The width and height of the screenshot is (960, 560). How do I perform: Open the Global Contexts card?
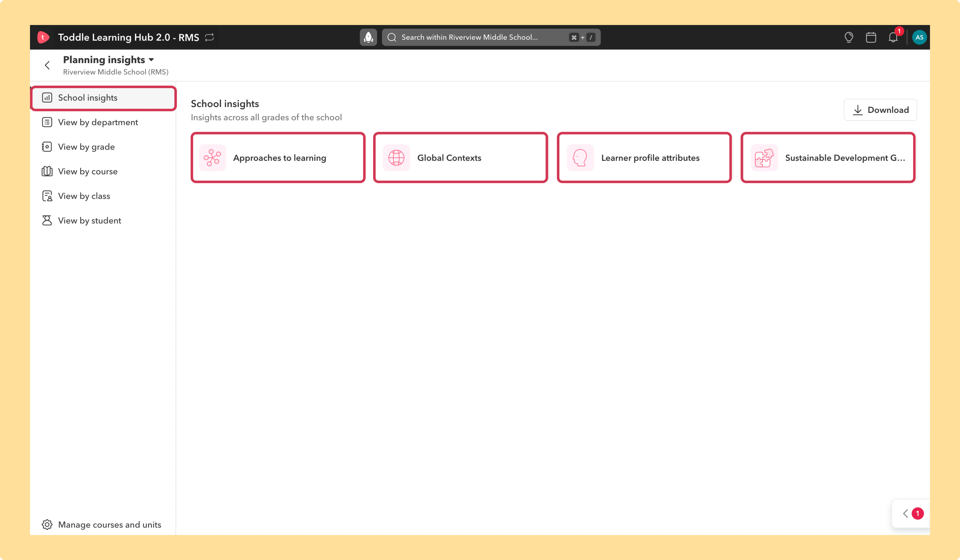click(461, 158)
